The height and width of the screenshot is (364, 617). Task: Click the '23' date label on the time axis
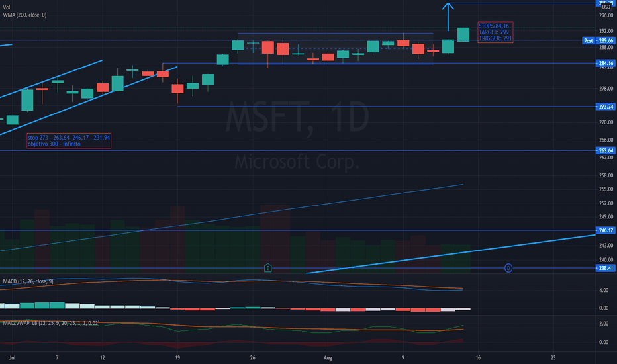(553, 357)
